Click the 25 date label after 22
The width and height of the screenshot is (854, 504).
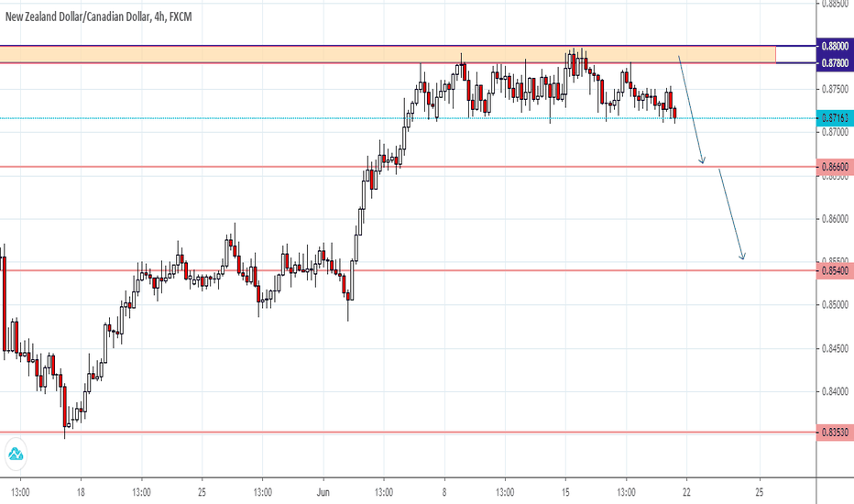[x=760, y=493]
